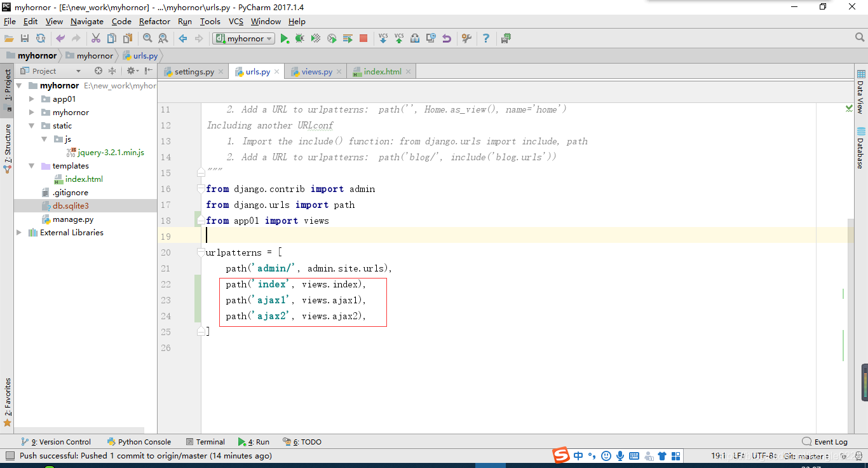This screenshot has height=468, width=868.
Task: Open Help via question mark icon
Action: 486,39
